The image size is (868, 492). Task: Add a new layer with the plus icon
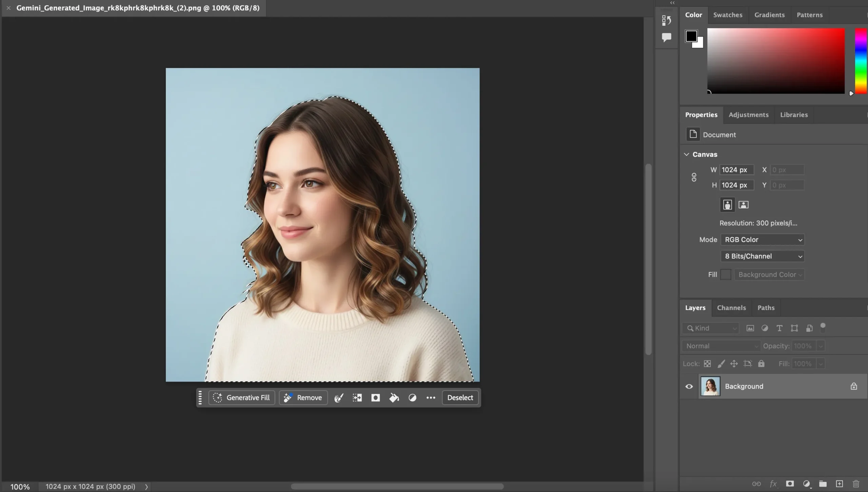click(840, 484)
